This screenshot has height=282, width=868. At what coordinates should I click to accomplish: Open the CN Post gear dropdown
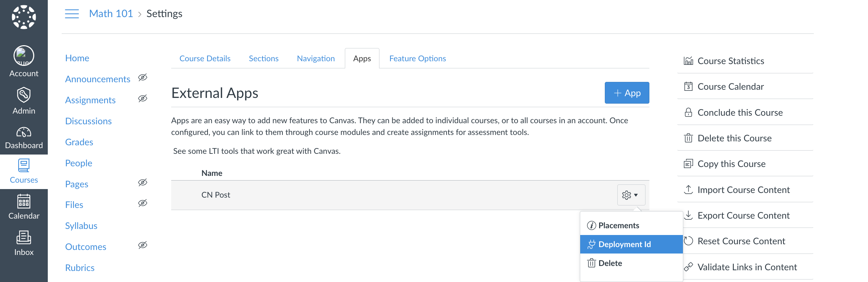coord(631,195)
